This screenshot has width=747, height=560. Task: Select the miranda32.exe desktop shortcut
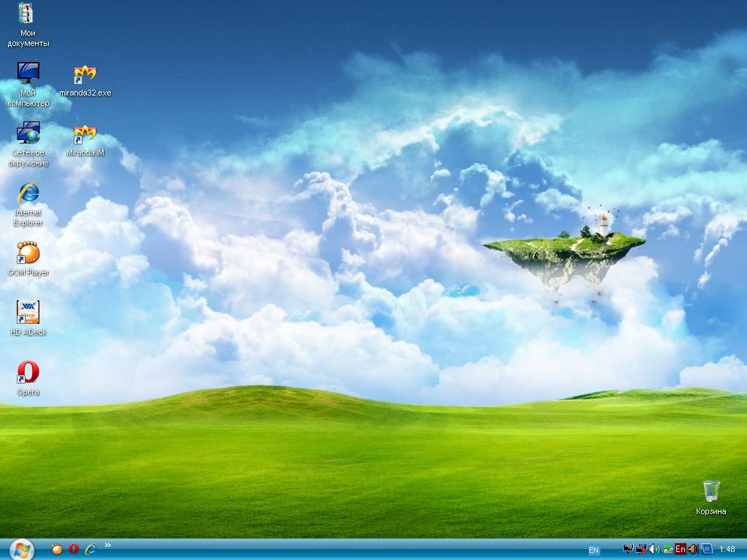85,76
